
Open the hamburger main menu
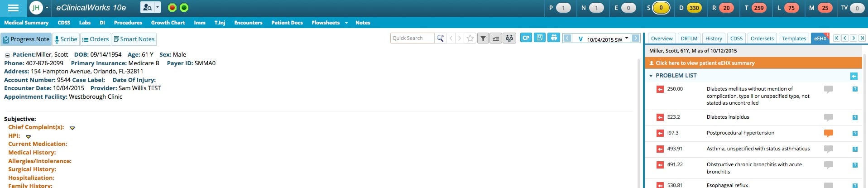[x=13, y=8]
